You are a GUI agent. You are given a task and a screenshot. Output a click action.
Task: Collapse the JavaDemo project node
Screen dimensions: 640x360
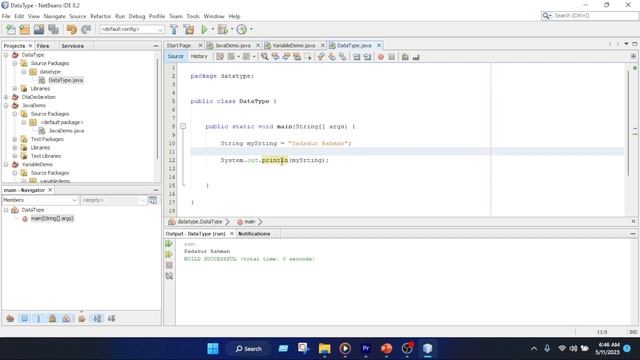pos(6,105)
